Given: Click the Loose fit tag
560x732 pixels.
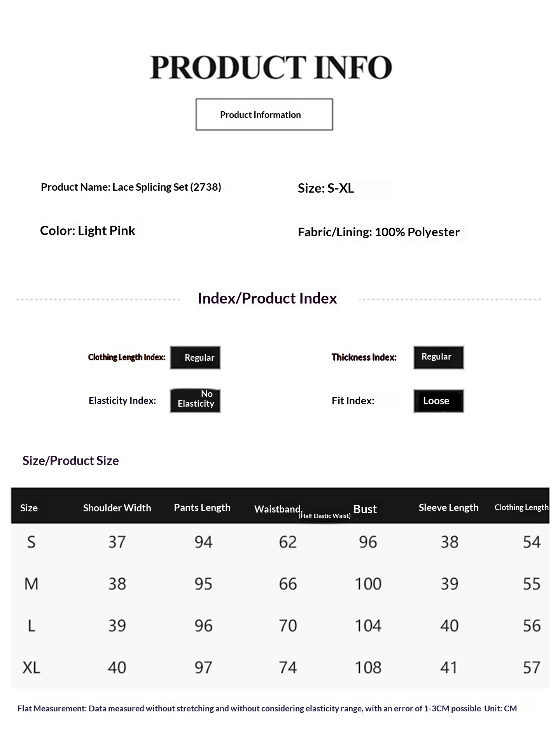Looking at the screenshot, I should coord(439,401).
